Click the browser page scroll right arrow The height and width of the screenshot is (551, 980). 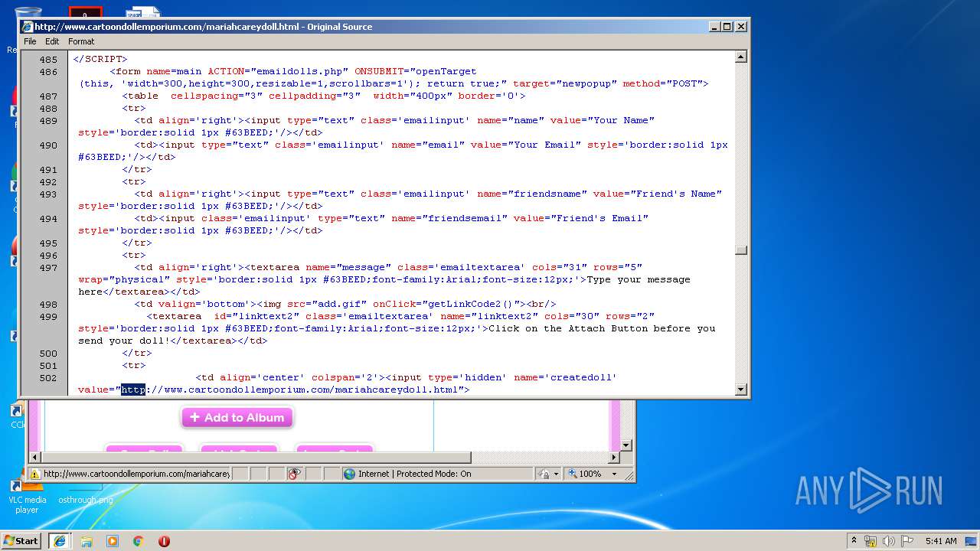click(x=613, y=458)
